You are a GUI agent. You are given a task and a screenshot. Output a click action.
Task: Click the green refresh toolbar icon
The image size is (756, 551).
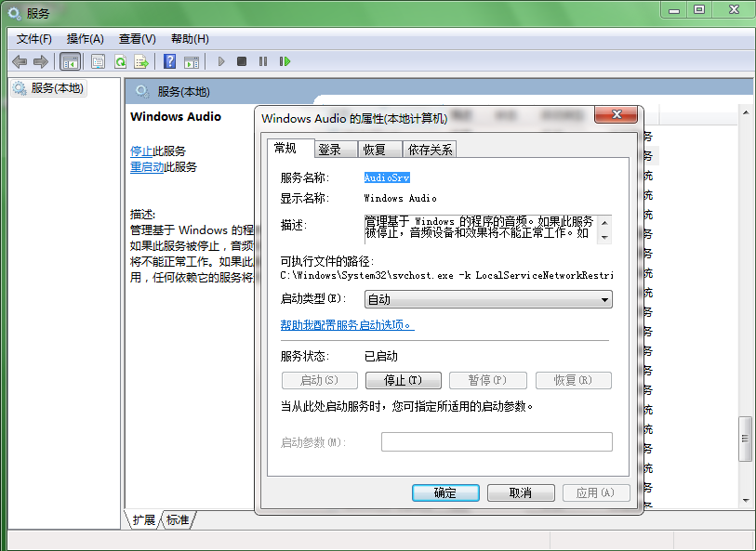coord(120,61)
